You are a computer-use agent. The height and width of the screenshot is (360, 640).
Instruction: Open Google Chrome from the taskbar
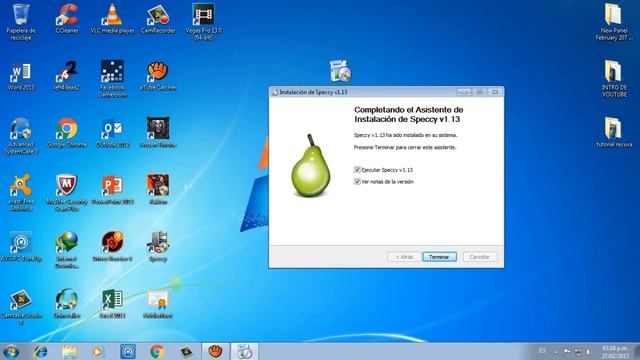[x=157, y=351]
